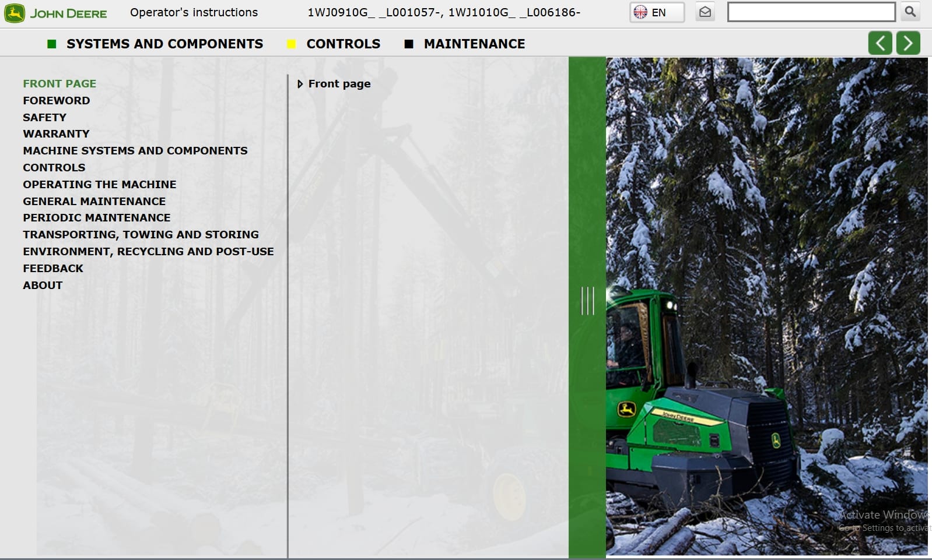Select Front Page in the contents list
Screen dimensions: 932x560
click(x=59, y=84)
